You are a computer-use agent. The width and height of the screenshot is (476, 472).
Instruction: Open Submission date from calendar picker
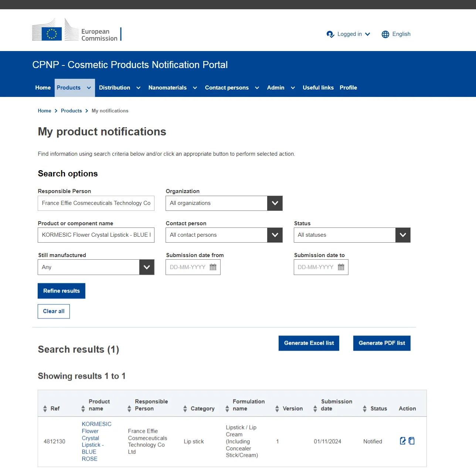(213, 267)
